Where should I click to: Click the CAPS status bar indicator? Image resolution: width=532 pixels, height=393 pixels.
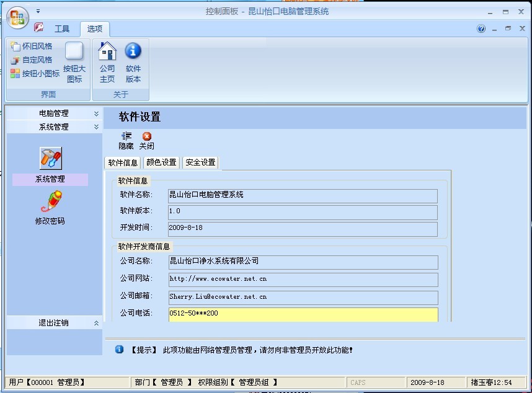coord(358,382)
